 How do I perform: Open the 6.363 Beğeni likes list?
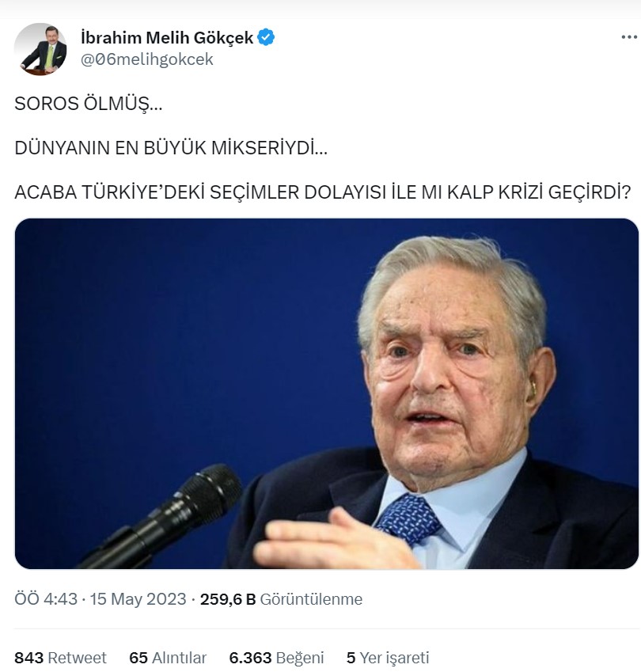tap(276, 658)
